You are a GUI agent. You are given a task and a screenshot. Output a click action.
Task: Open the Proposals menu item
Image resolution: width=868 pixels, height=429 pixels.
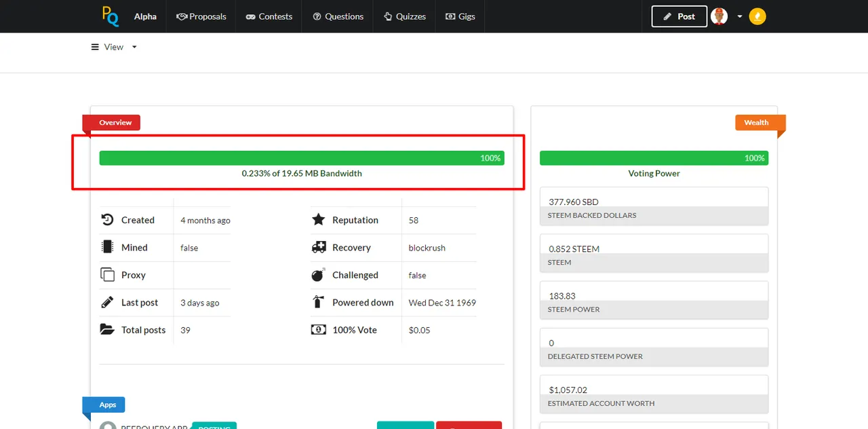click(201, 16)
